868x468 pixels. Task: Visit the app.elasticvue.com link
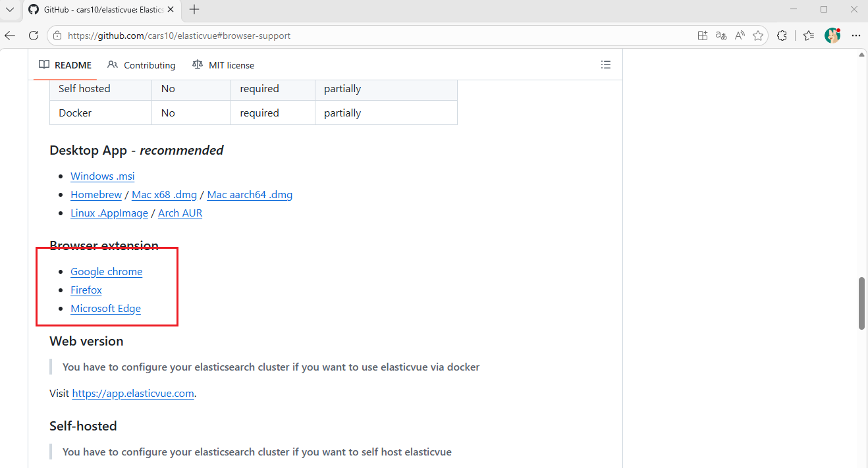[133, 393]
